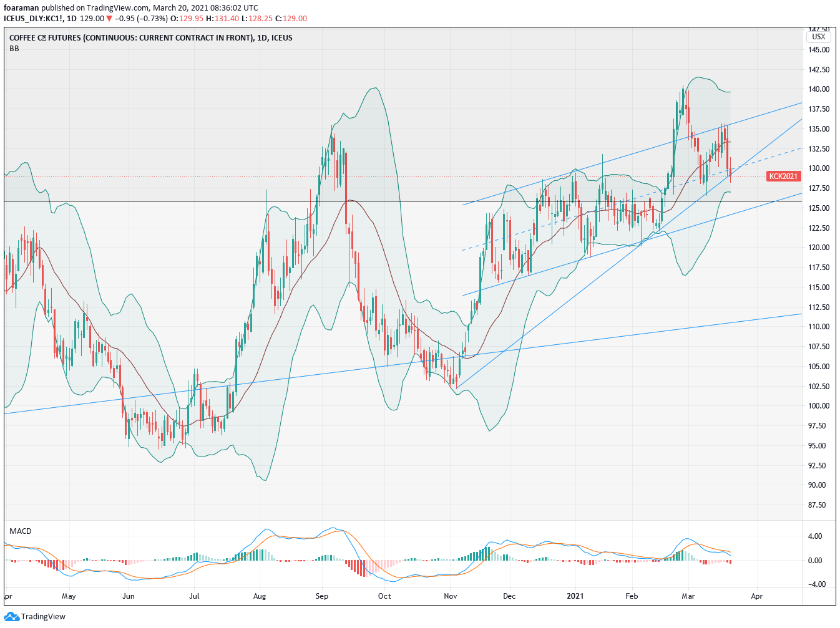Click the 127.50 price axis label
This screenshot has width=840, height=628.
coord(819,188)
